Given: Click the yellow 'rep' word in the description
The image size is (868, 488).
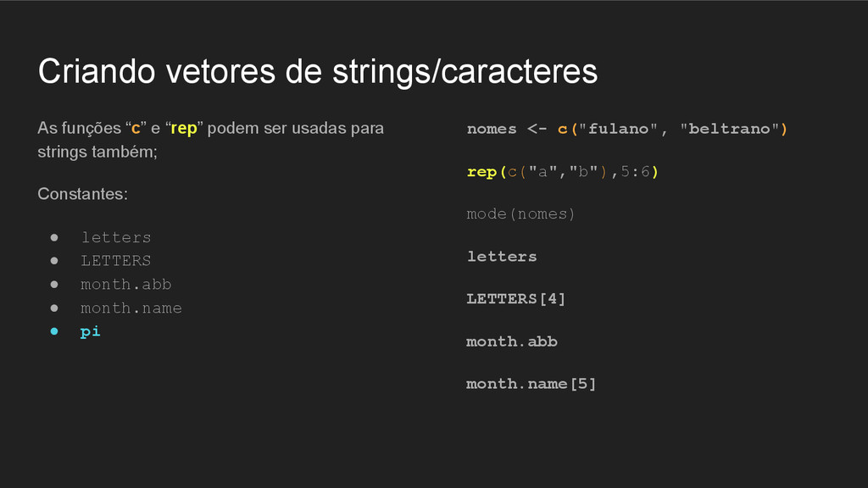Looking at the screenshot, I should [x=184, y=129].
